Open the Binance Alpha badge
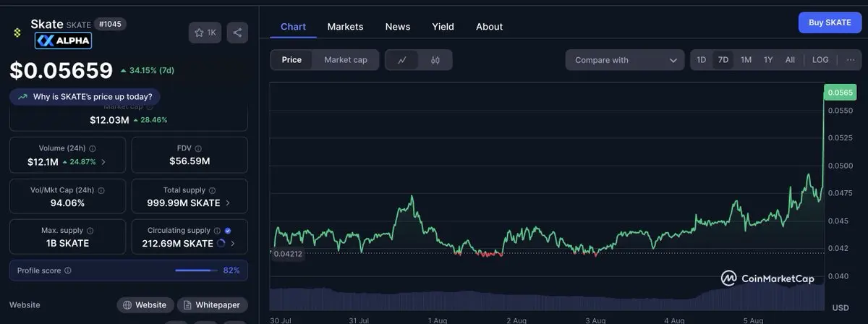Screen dimensions: 868x324 63,40
